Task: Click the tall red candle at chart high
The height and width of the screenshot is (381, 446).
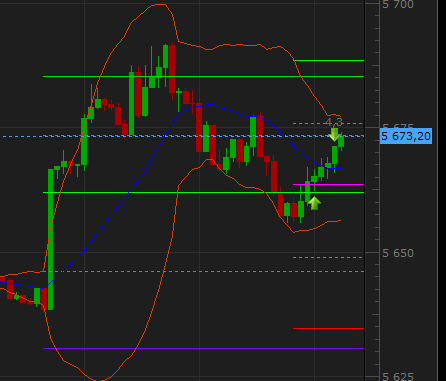Action: click(x=172, y=69)
